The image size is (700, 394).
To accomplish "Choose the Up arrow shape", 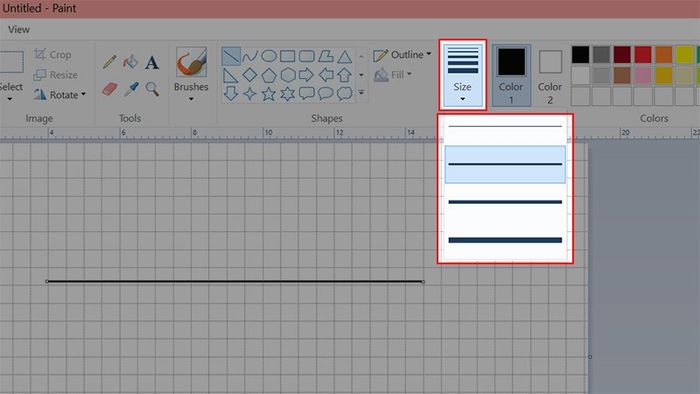I will click(x=344, y=75).
